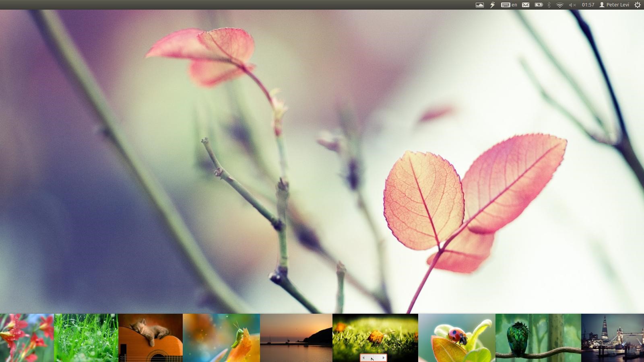Select the sleeping kitten on guitar thumbnail

[x=150, y=338]
